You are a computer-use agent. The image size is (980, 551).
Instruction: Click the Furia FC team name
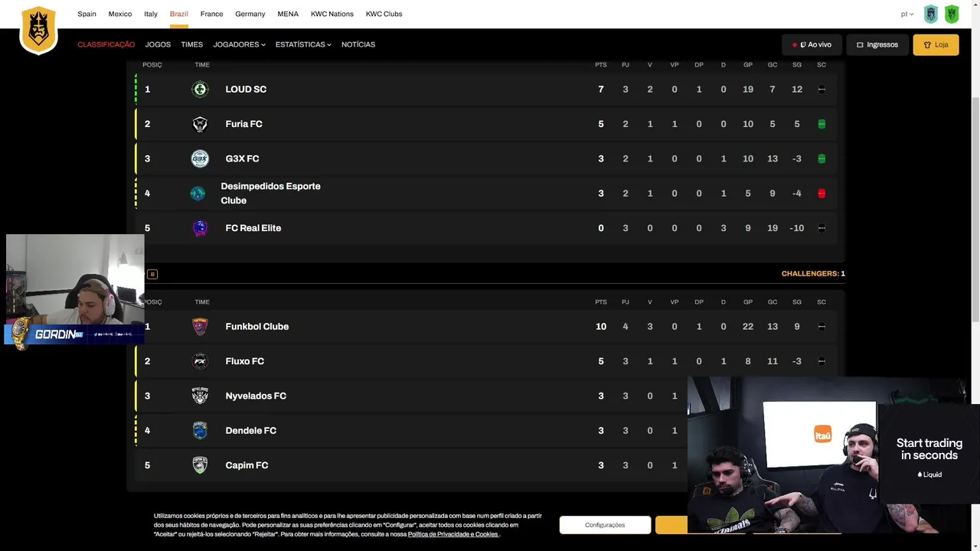[x=243, y=124]
